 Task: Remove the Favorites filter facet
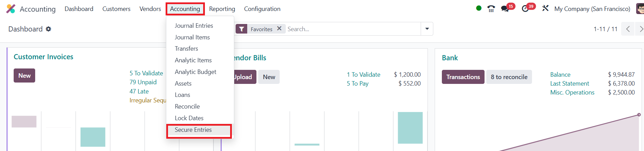(x=279, y=29)
